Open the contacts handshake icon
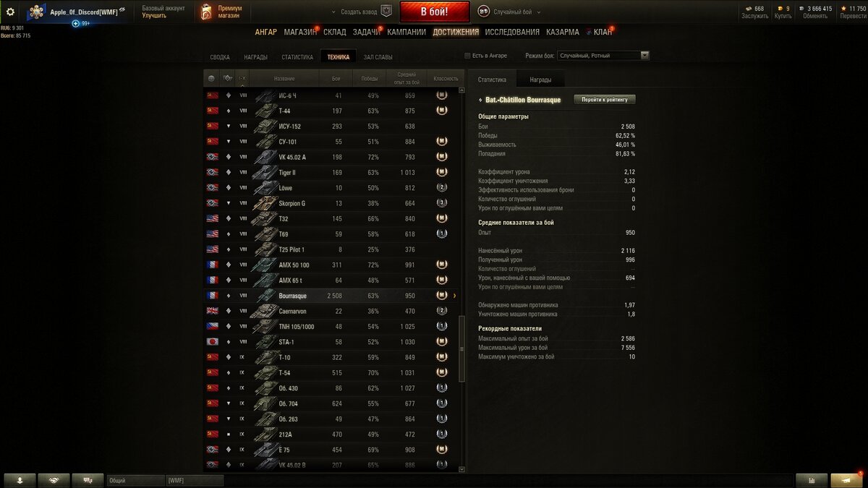 pyautogui.click(x=54, y=480)
